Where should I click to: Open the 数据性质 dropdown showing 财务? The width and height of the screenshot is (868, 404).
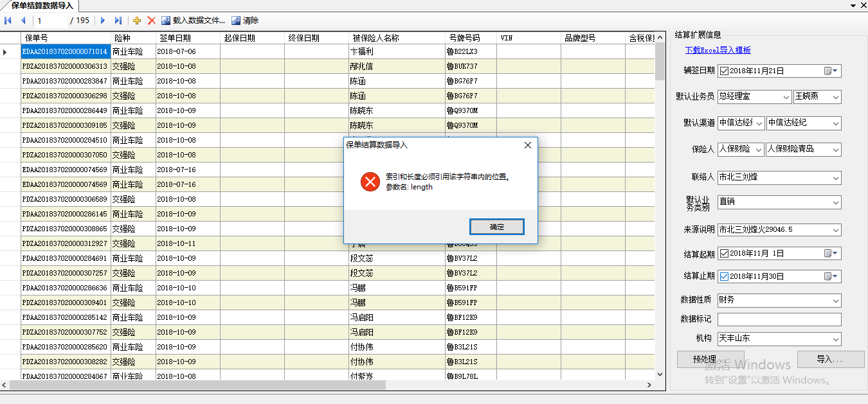(x=835, y=300)
